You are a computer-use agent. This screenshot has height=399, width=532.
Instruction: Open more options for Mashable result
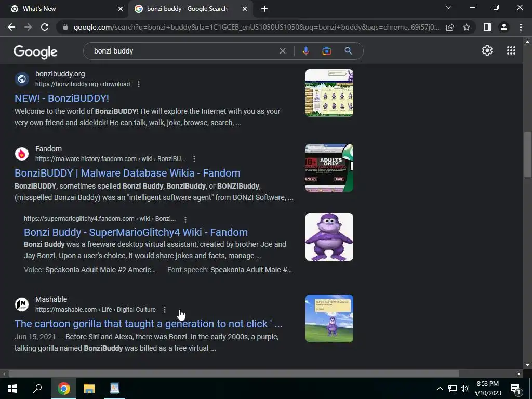(165, 310)
